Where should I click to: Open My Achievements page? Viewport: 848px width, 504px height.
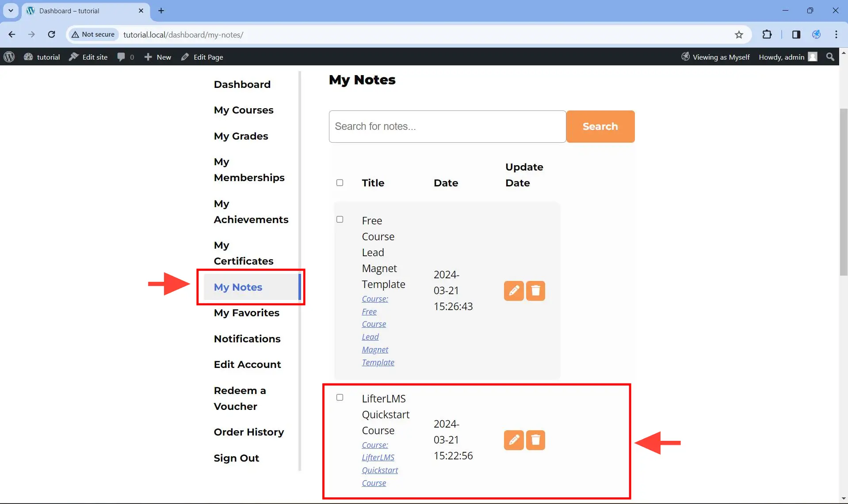pos(251,212)
